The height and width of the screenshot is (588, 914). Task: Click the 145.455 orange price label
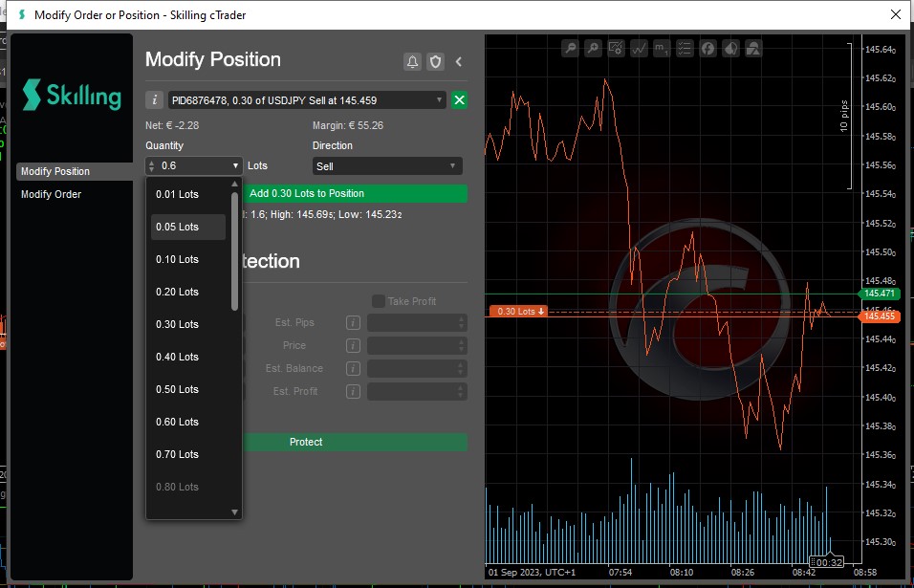pyautogui.click(x=880, y=316)
